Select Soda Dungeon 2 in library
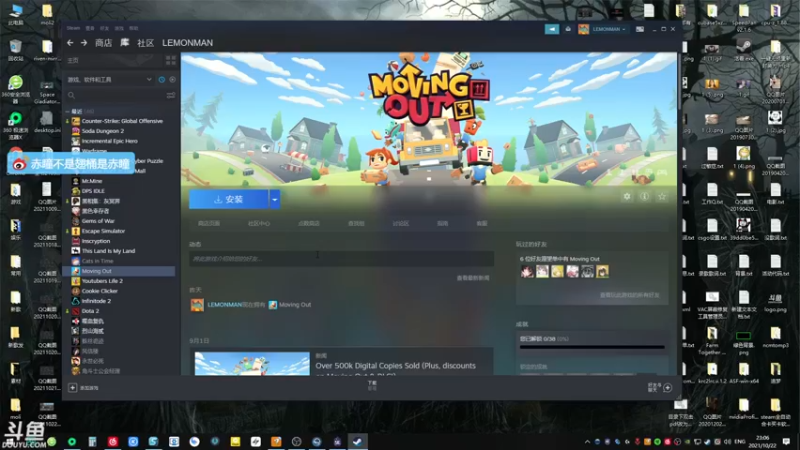 103,131
